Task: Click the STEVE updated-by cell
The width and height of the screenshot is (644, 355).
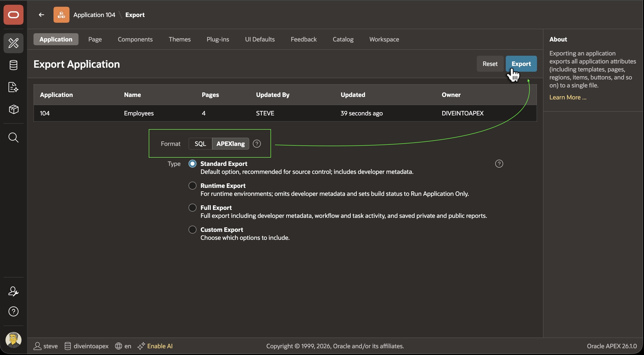Action: pyautogui.click(x=265, y=113)
